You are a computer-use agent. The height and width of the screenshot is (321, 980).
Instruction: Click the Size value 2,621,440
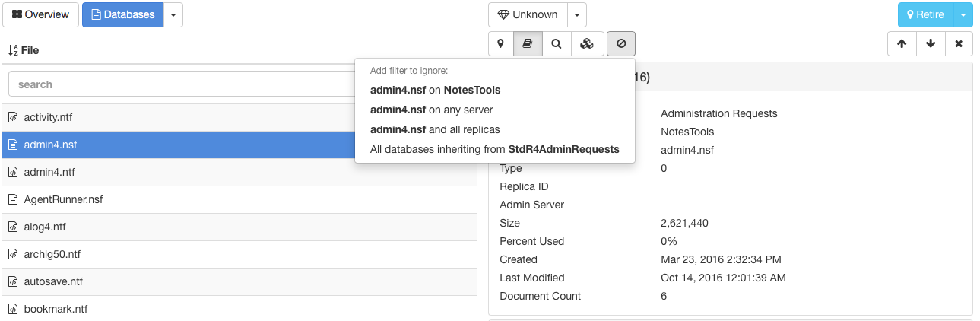pos(685,223)
